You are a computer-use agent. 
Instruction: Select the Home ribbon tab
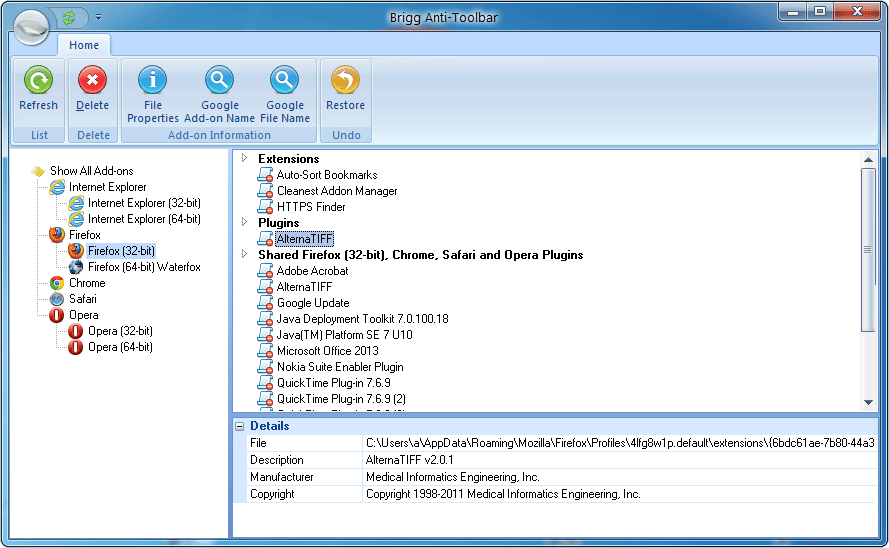[x=84, y=45]
